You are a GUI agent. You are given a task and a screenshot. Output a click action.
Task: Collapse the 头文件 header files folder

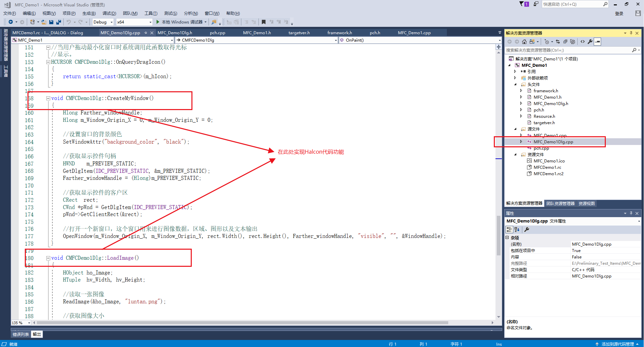(x=515, y=85)
